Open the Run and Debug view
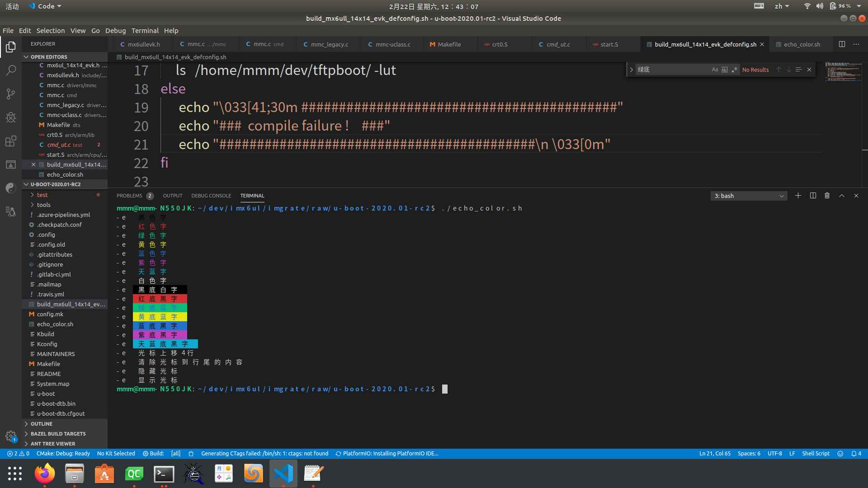The width and height of the screenshot is (868, 488). [x=11, y=117]
